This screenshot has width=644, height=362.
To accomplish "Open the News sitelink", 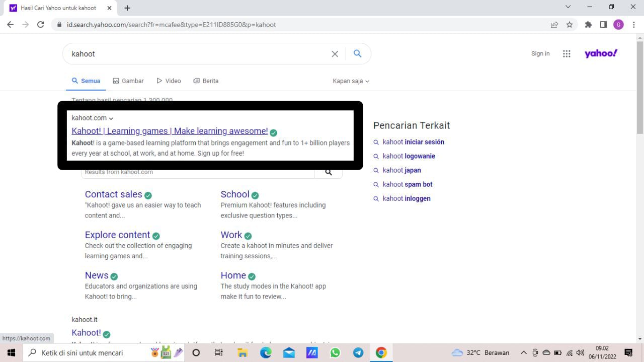I will point(97,275).
